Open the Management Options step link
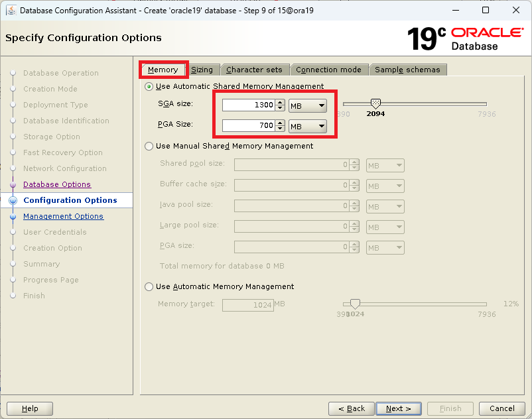The height and width of the screenshot is (419, 532). 63,216
